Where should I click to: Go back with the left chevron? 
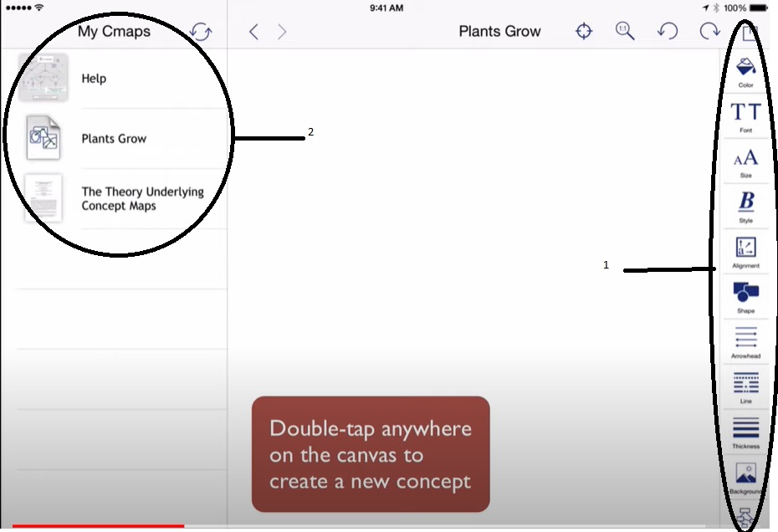point(253,32)
